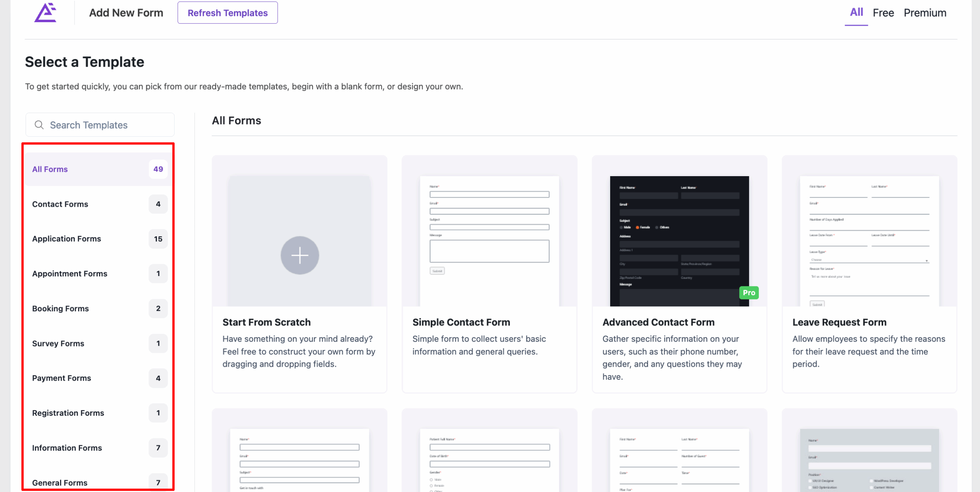This screenshot has height=492, width=980.
Task: Switch to the Free tab
Action: coord(883,13)
